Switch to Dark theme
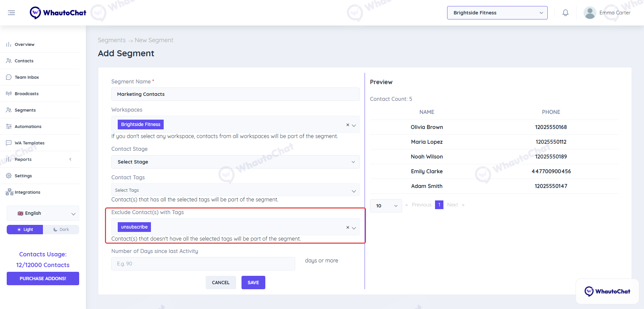 point(61,230)
